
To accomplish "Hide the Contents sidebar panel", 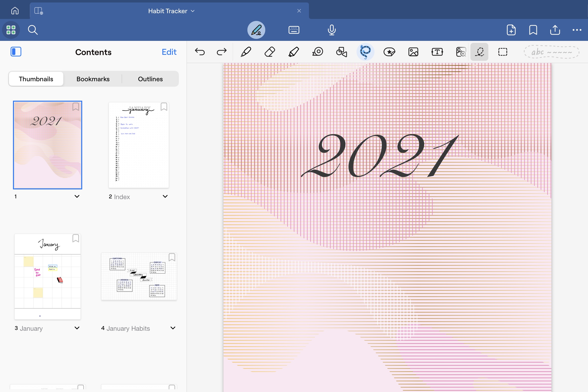I will [x=16, y=52].
